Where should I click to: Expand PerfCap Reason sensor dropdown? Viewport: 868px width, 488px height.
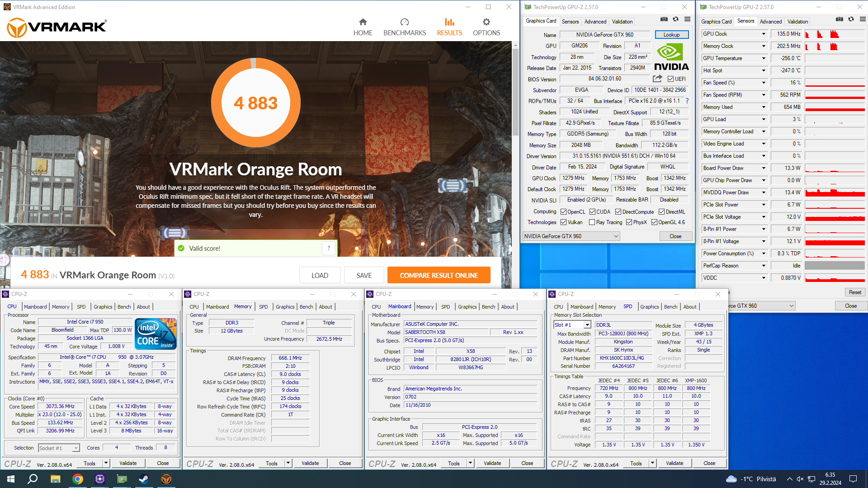pos(764,266)
